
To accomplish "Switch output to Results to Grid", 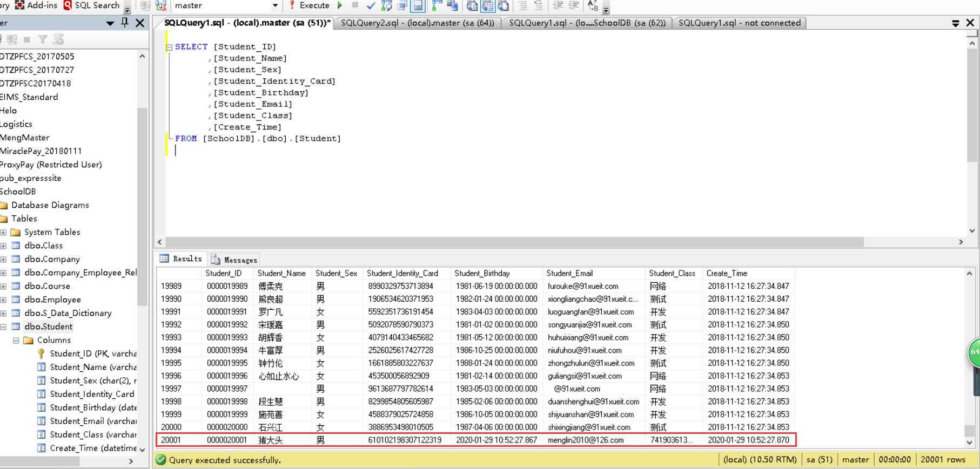I will point(487,5).
